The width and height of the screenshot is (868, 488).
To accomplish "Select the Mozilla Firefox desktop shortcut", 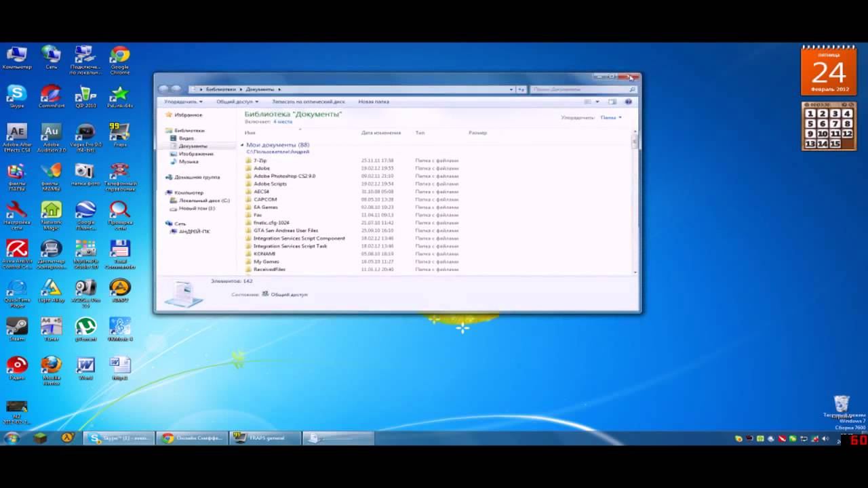I will coord(51,371).
